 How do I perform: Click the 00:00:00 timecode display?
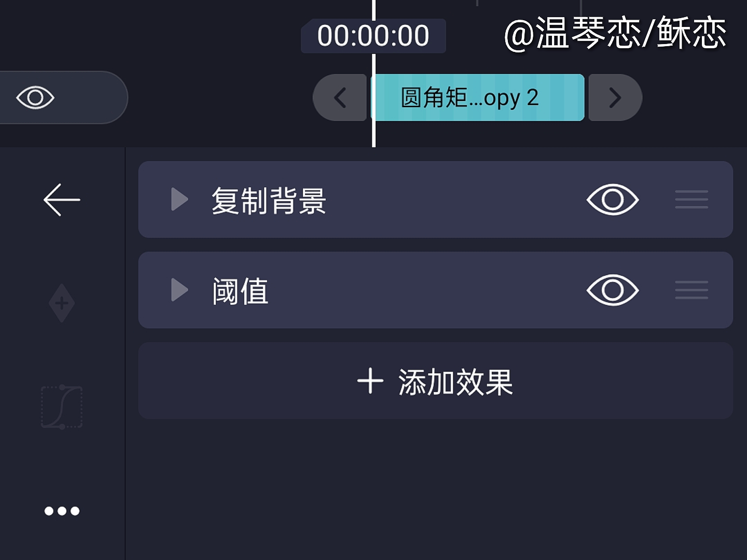pos(374,36)
